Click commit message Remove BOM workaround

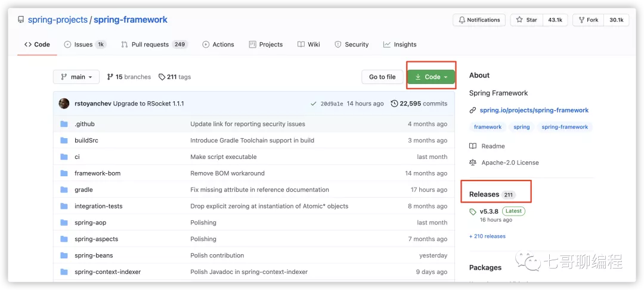point(228,173)
